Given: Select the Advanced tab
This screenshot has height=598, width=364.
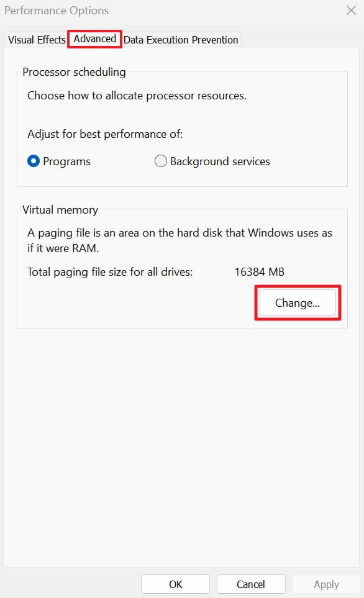Looking at the screenshot, I should tap(94, 39).
